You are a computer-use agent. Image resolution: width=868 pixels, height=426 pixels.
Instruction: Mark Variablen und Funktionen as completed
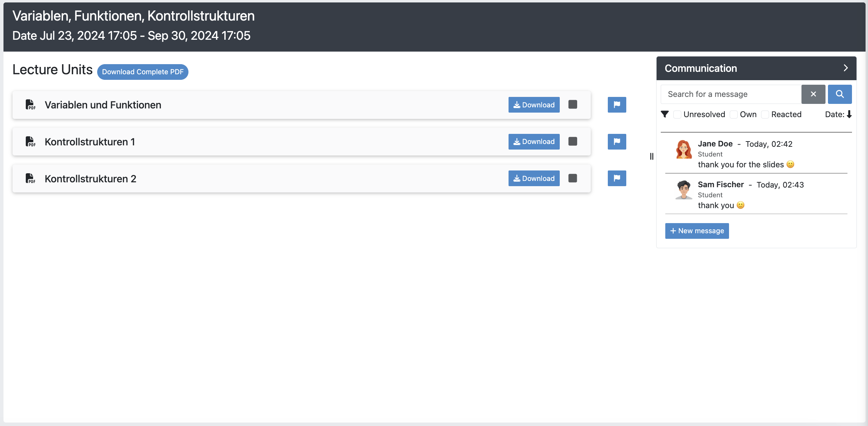pyautogui.click(x=573, y=105)
